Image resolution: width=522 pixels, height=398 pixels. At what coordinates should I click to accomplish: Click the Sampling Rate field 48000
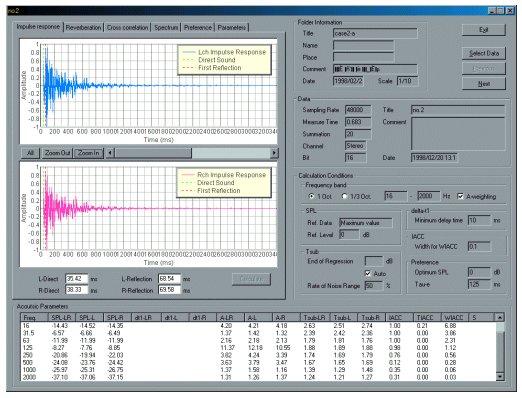[x=358, y=110]
